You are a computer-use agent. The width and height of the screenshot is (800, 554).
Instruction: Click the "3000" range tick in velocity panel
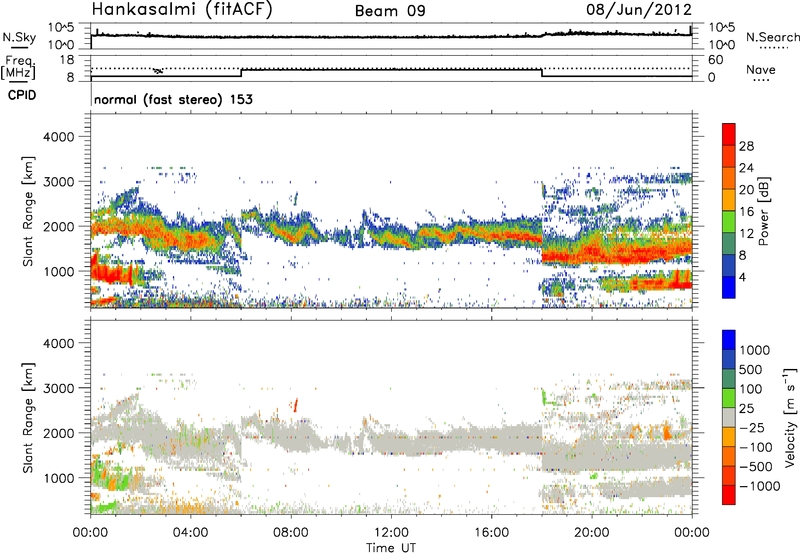59,388
